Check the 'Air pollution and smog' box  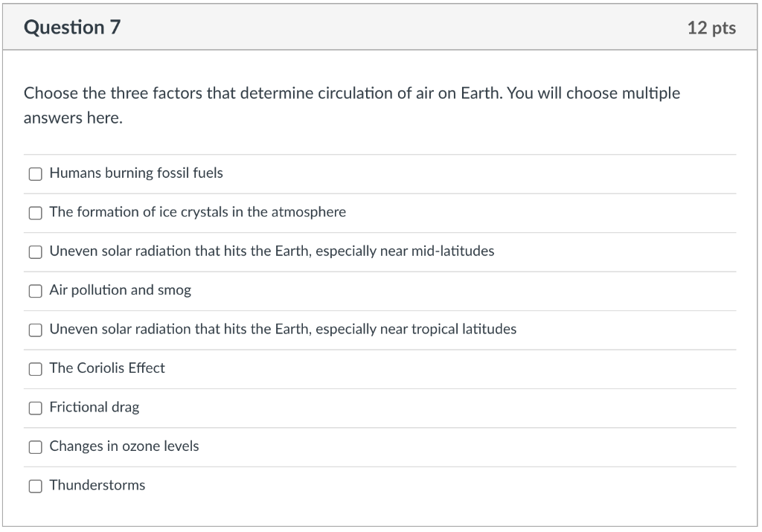[35, 291]
